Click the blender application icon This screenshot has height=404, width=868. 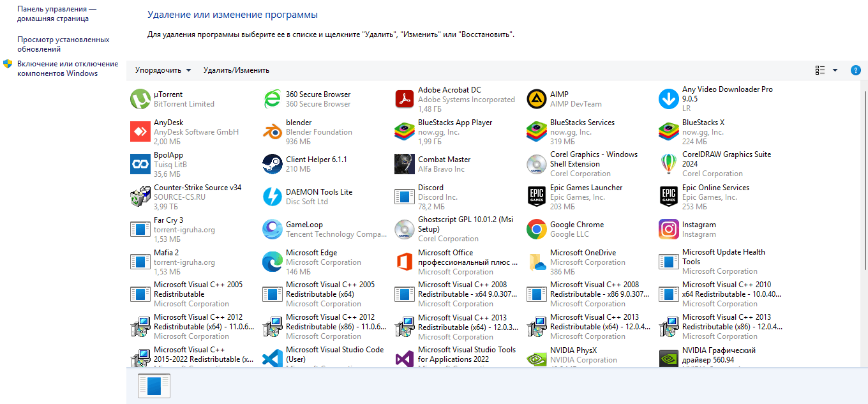(273, 131)
